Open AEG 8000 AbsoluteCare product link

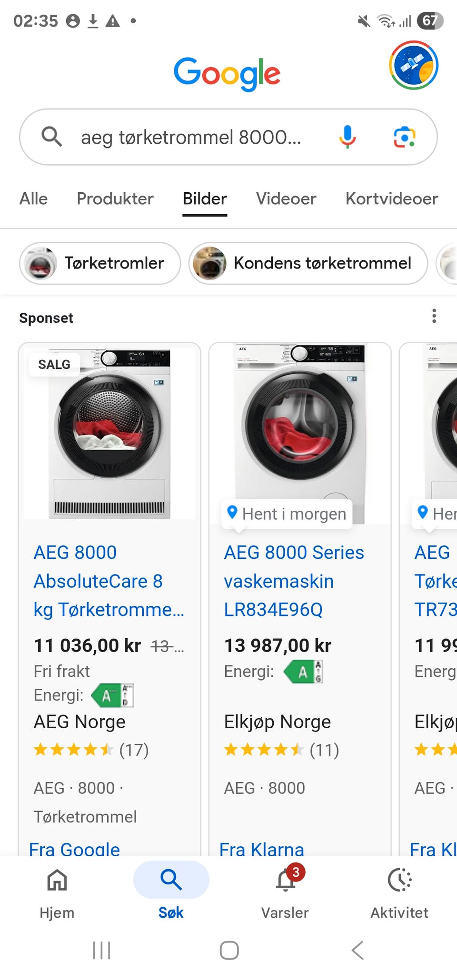[109, 581]
